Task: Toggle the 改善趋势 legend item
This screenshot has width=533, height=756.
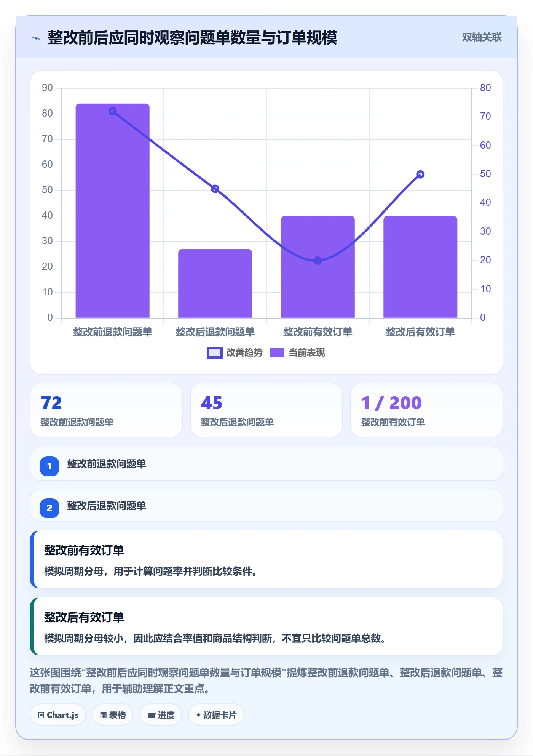Action: pos(235,353)
